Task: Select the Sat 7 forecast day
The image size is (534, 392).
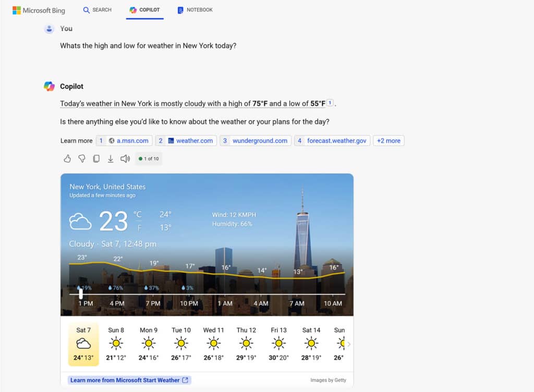Action: 83,344
